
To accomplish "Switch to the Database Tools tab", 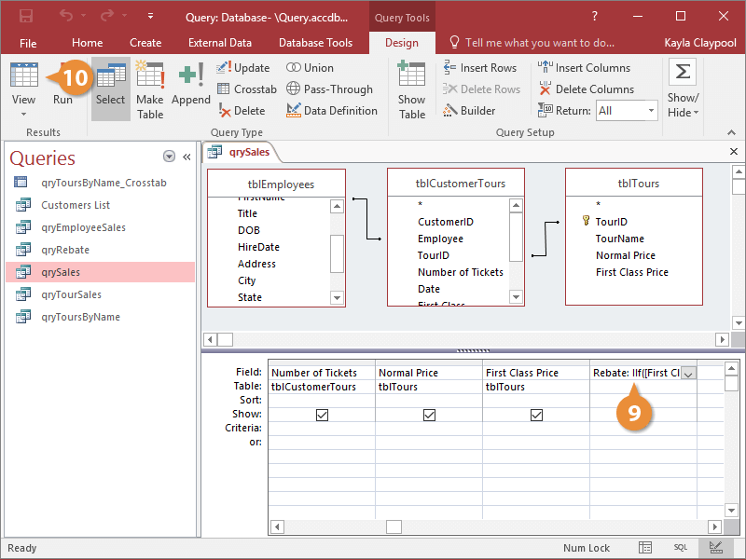I will pos(315,43).
